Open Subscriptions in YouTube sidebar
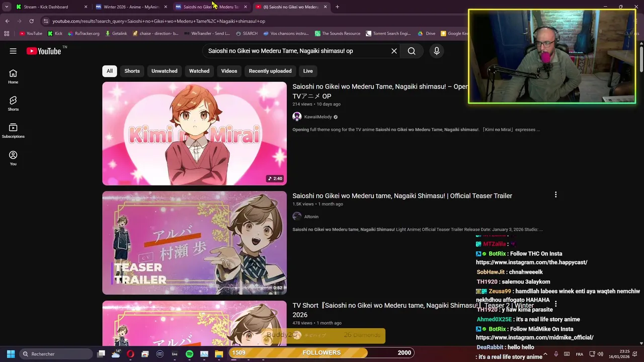644x362 pixels. (13, 131)
